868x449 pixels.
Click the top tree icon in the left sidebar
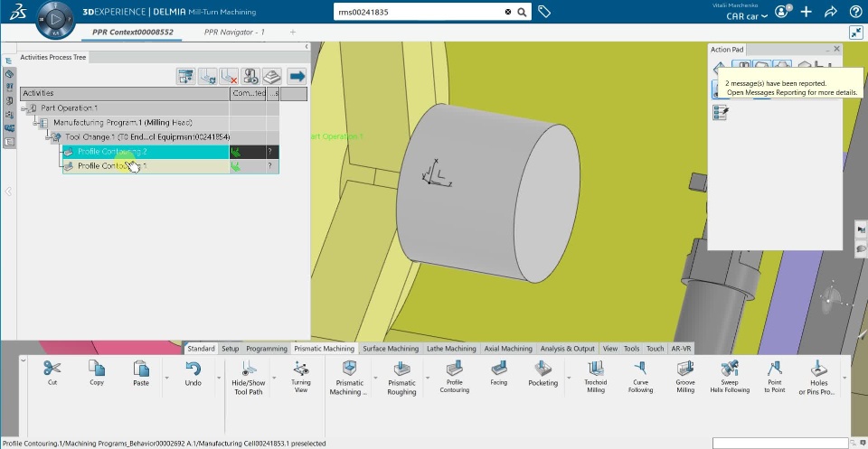[x=9, y=61]
